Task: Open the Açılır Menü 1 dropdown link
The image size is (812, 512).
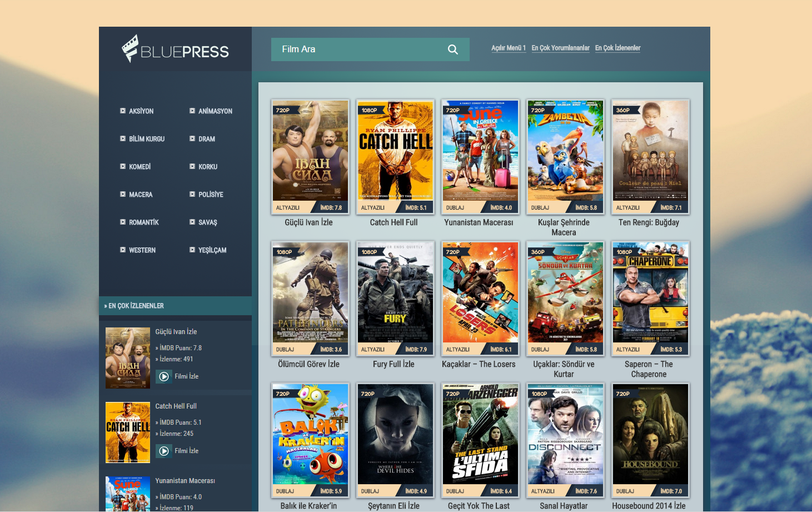Action: (509, 48)
